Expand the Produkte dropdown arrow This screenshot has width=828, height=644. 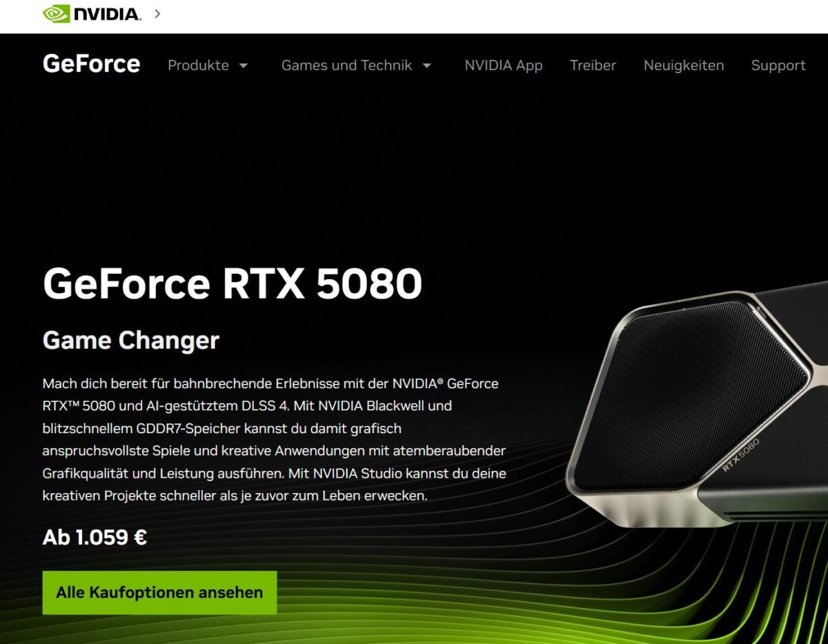pos(243,66)
